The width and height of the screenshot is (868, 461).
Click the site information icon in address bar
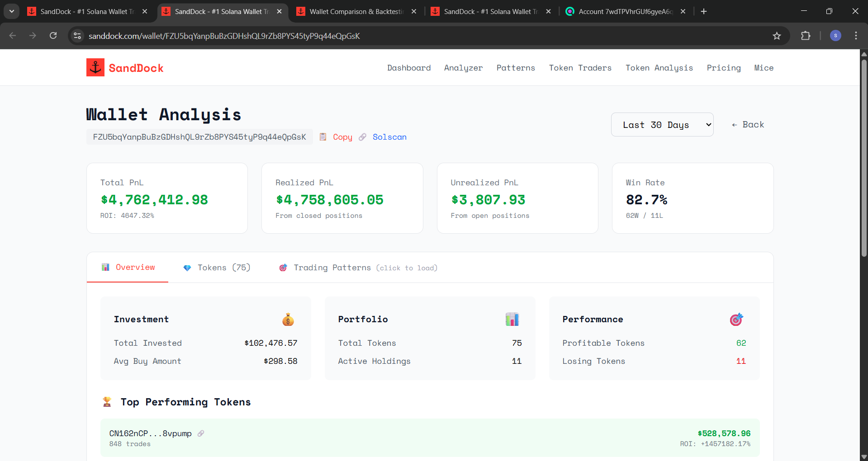[77, 36]
